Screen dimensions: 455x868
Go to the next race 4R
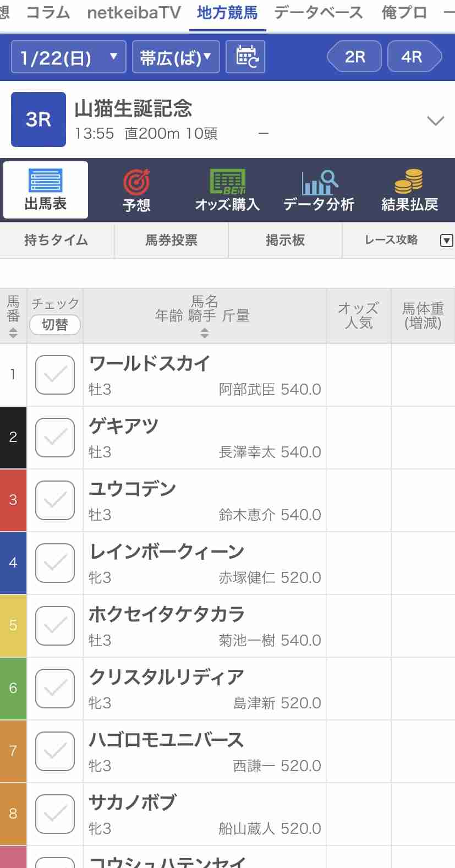click(x=414, y=57)
